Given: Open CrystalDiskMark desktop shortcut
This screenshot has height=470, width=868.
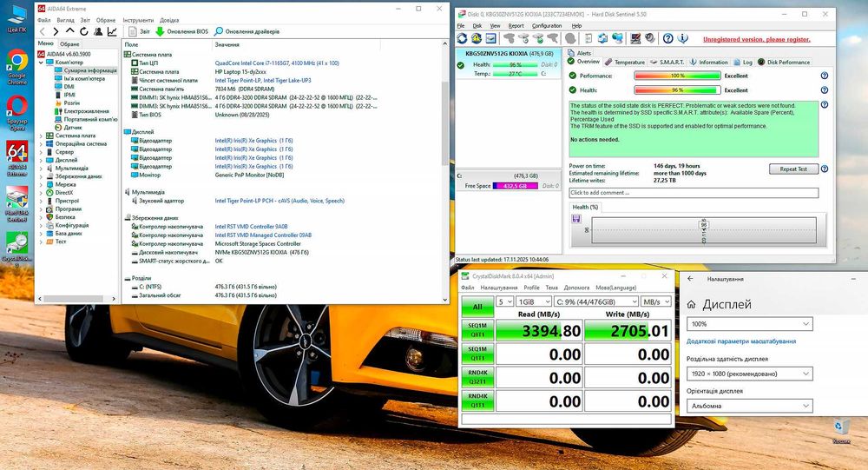Looking at the screenshot, I should 17,250.
